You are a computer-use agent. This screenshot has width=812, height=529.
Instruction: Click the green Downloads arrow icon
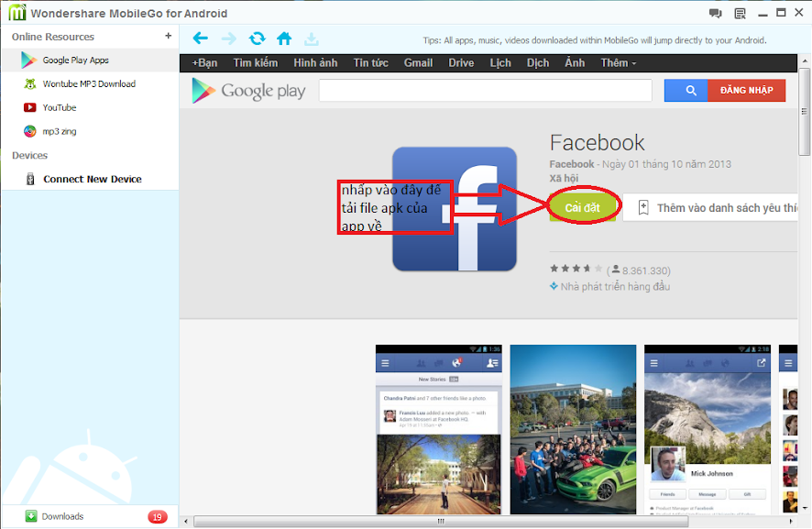[x=31, y=516]
